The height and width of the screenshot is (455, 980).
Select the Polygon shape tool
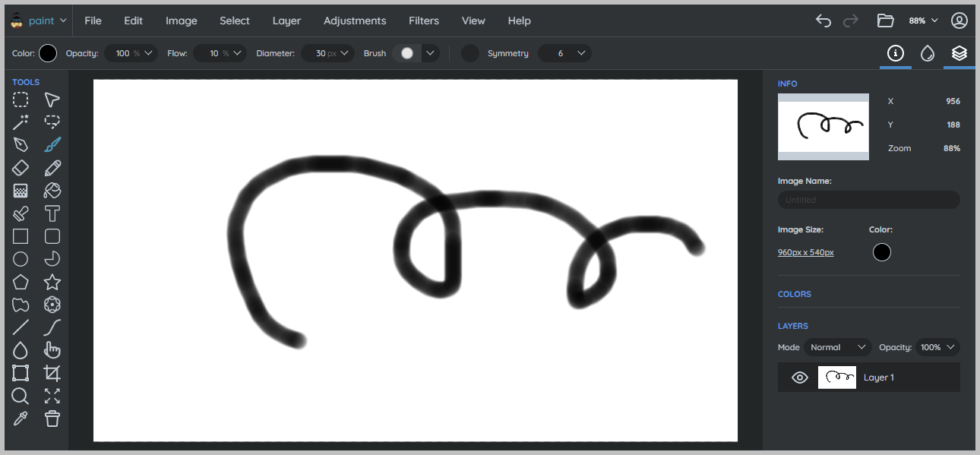[21, 282]
